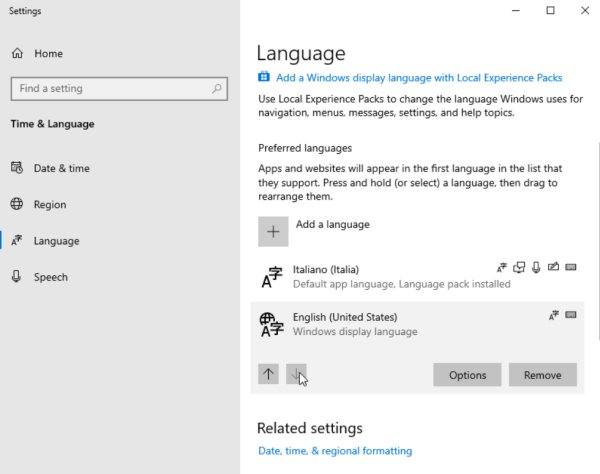Open the Region settings page
This screenshot has height=474, width=600.
click(x=50, y=204)
